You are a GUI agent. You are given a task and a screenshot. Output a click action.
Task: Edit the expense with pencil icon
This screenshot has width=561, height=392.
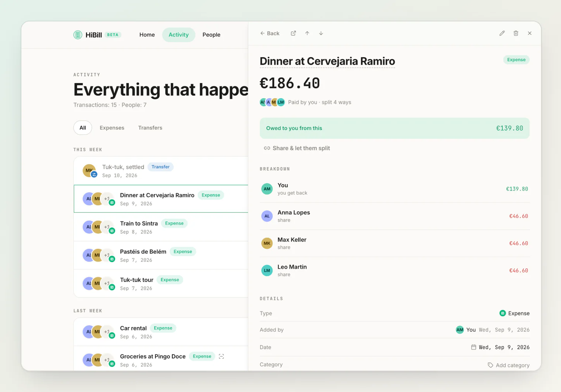[x=502, y=33]
